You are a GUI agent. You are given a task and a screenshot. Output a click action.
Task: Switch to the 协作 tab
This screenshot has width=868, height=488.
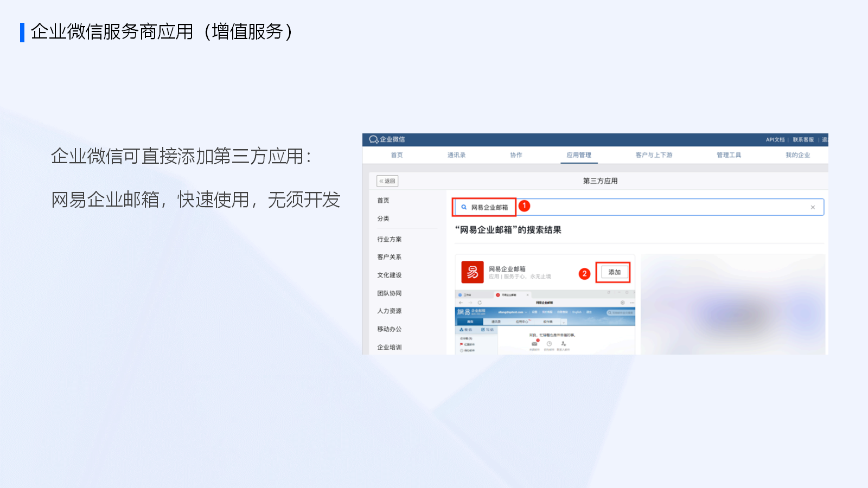tap(516, 155)
